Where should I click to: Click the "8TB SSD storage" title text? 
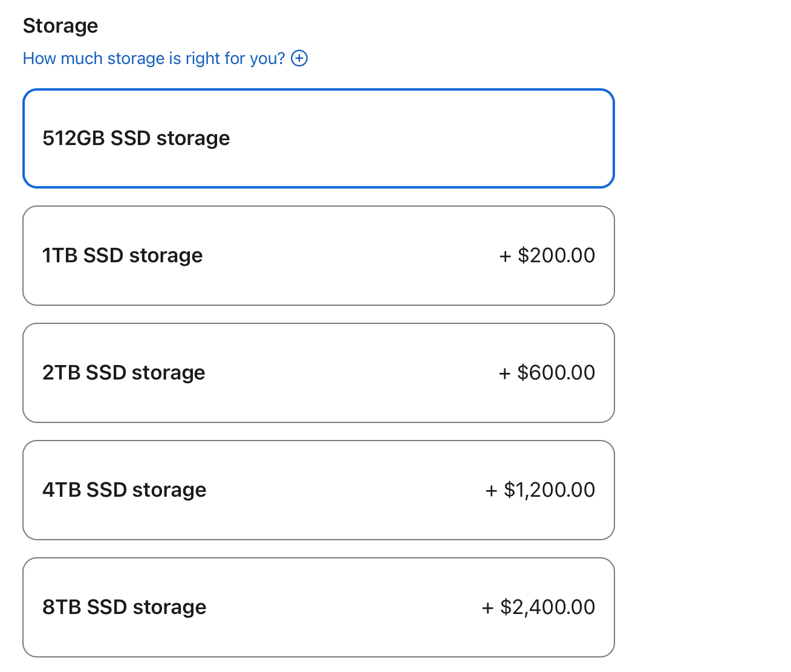click(124, 607)
